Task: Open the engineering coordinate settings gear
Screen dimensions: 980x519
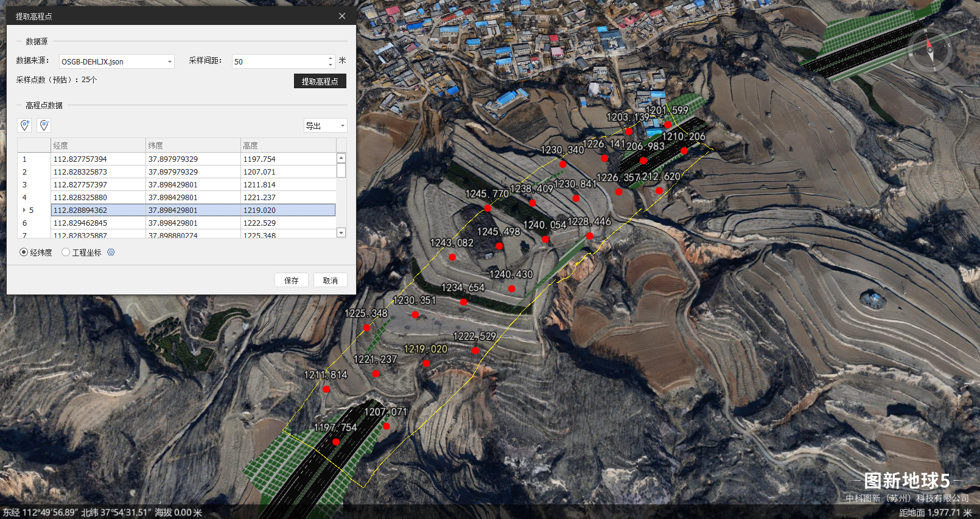Action: 111,253
